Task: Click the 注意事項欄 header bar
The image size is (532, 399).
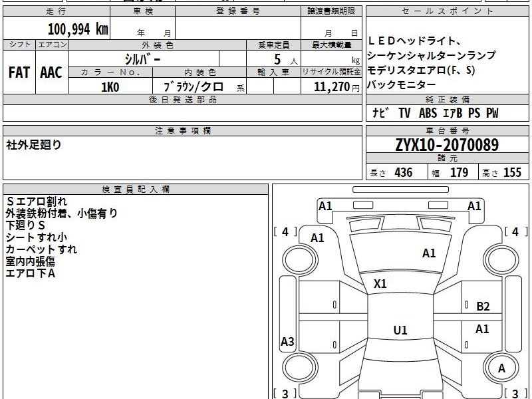Action: (182, 130)
